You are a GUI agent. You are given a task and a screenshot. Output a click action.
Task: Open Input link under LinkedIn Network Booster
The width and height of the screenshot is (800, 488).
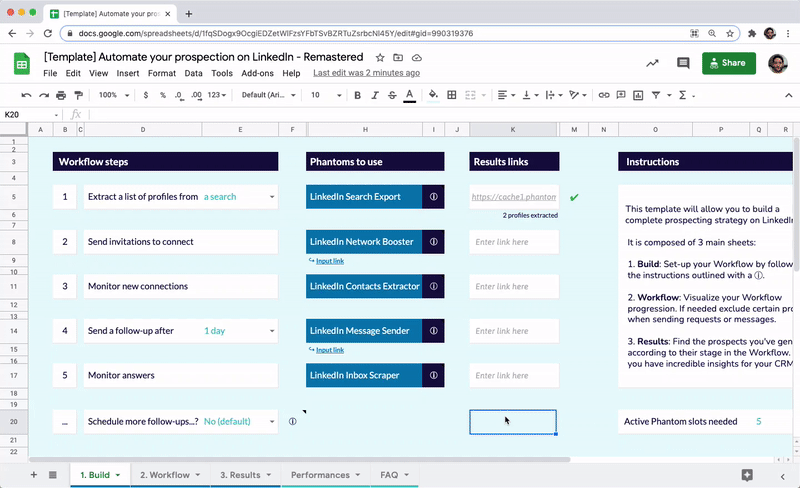pyautogui.click(x=329, y=261)
